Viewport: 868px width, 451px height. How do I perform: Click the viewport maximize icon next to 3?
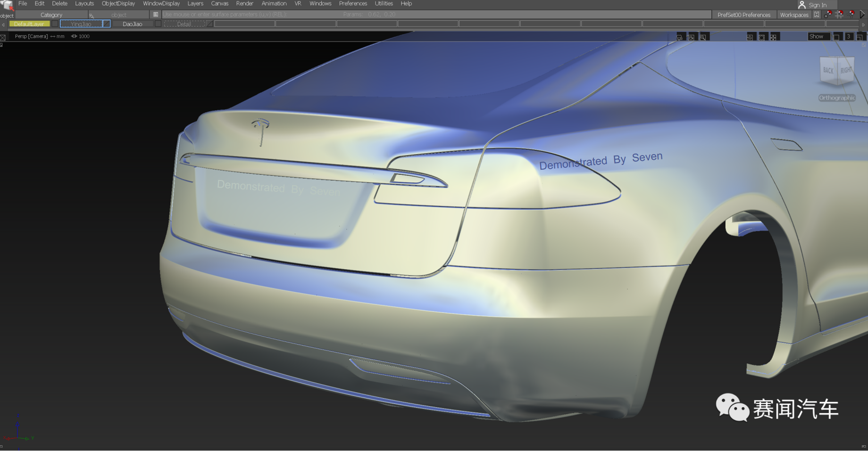(860, 37)
